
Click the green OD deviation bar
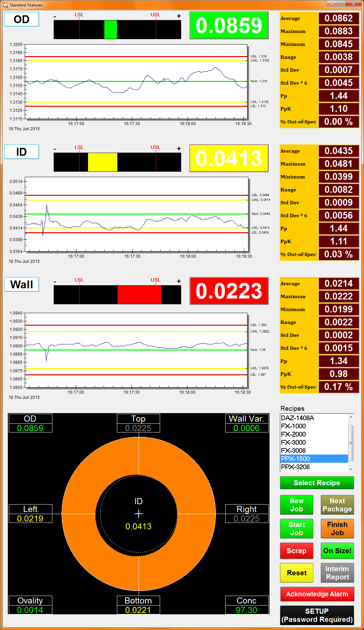[110, 30]
